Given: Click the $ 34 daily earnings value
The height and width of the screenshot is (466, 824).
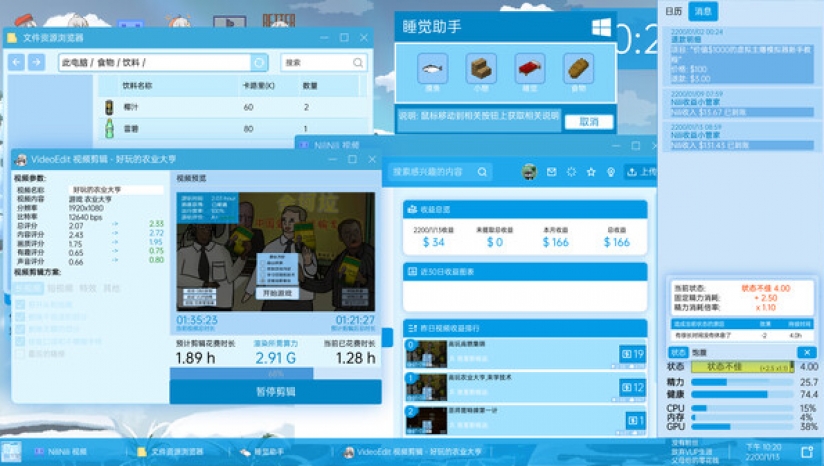Looking at the screenshot, I should pos(434,242).
